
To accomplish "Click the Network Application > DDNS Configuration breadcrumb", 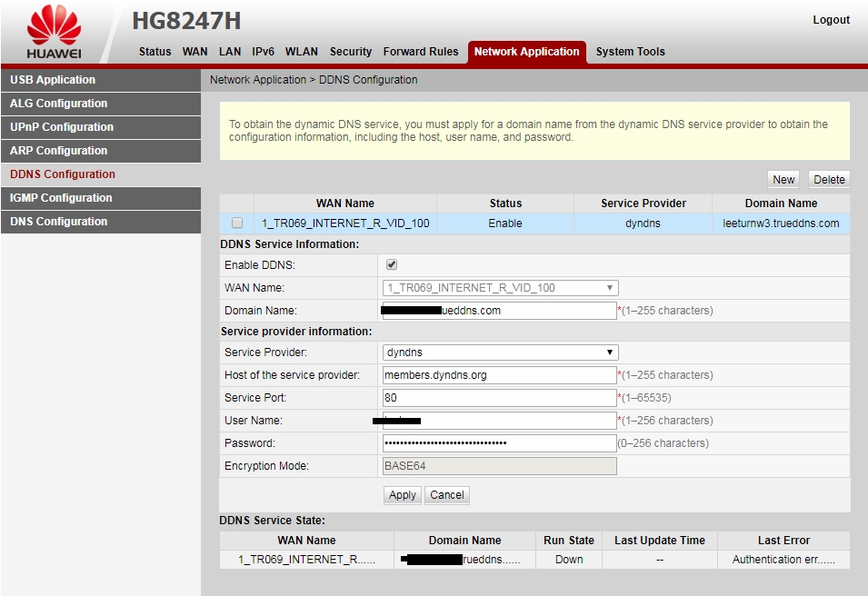I will tap(314, 80).
